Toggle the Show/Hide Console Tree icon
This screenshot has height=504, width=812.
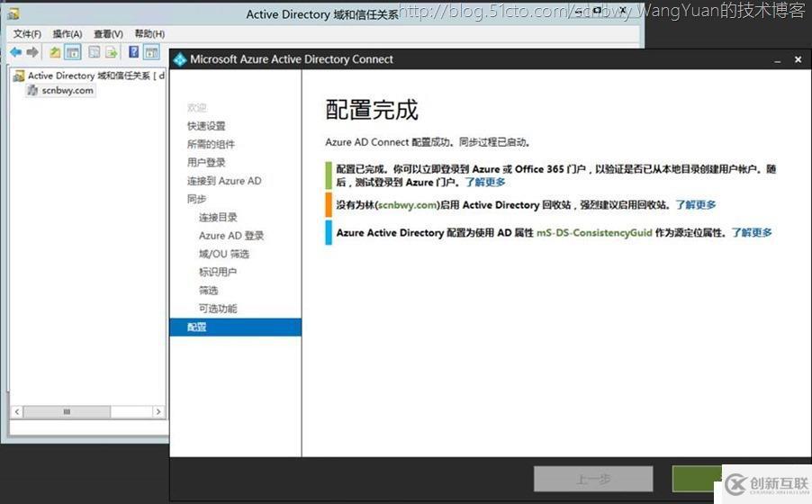[x=72, y=52]
